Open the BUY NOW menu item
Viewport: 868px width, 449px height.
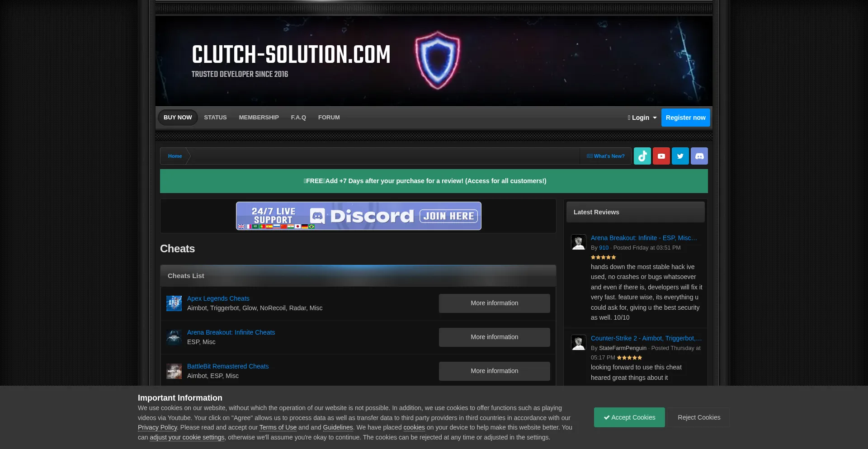pyautogui.click(x=178, y=118)
